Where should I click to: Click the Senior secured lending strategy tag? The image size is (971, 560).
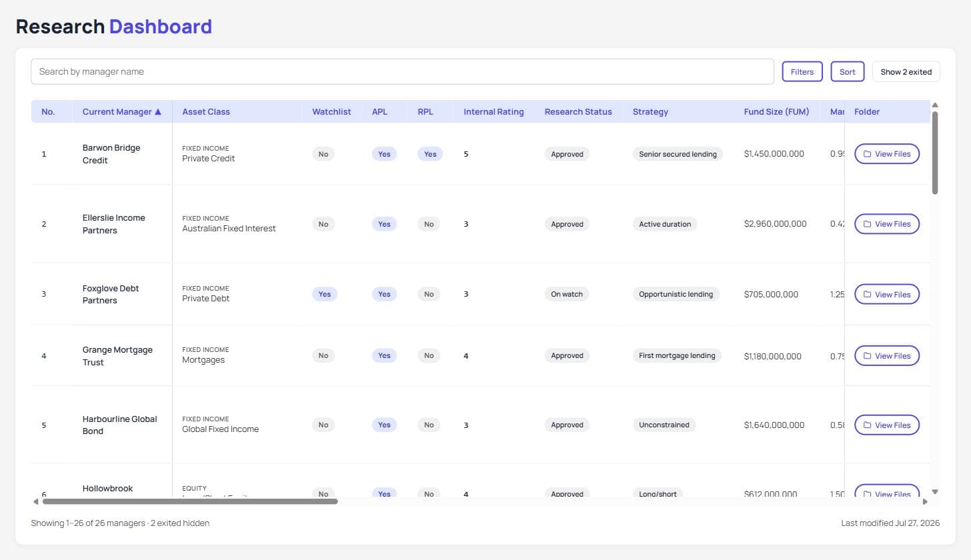(678, 154)
